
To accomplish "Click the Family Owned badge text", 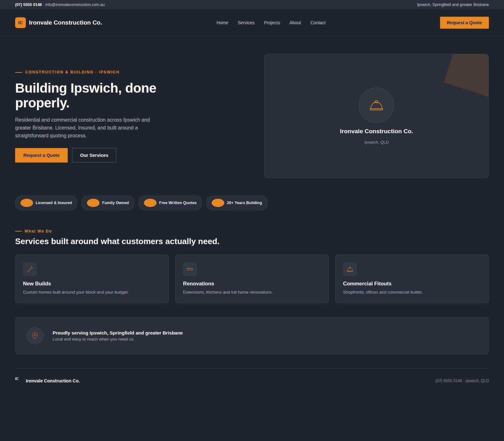I will [x=115, y=203].
